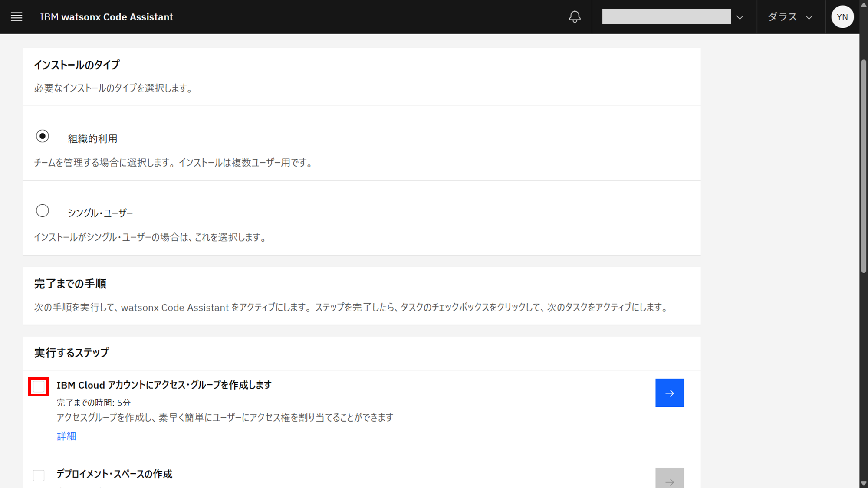Click the 組織的利用 option label
Viewport: 868px width, 488px height.
[92, 139]
